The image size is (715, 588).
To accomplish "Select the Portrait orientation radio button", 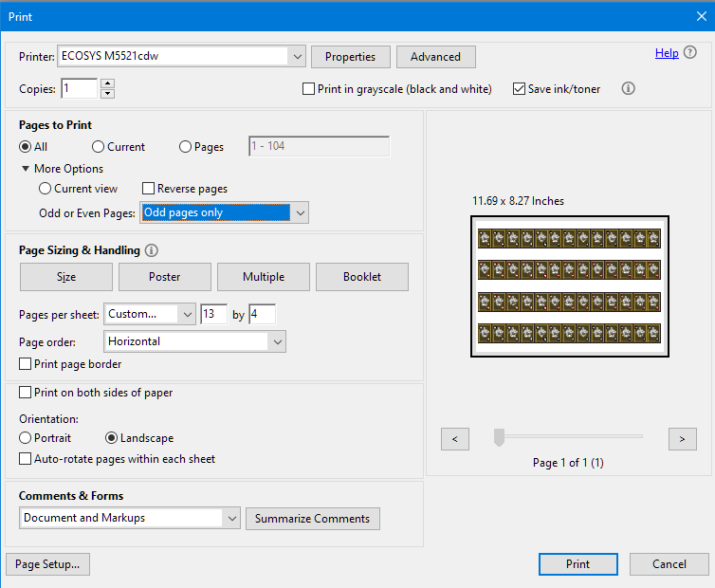I will (x=26, y=438).
